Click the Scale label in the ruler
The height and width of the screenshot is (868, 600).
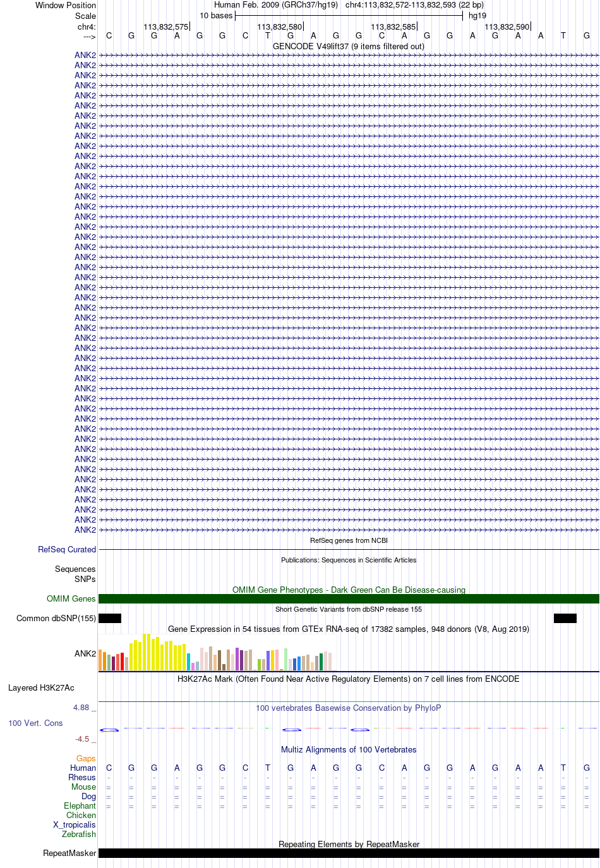click(x=86, y=16)
